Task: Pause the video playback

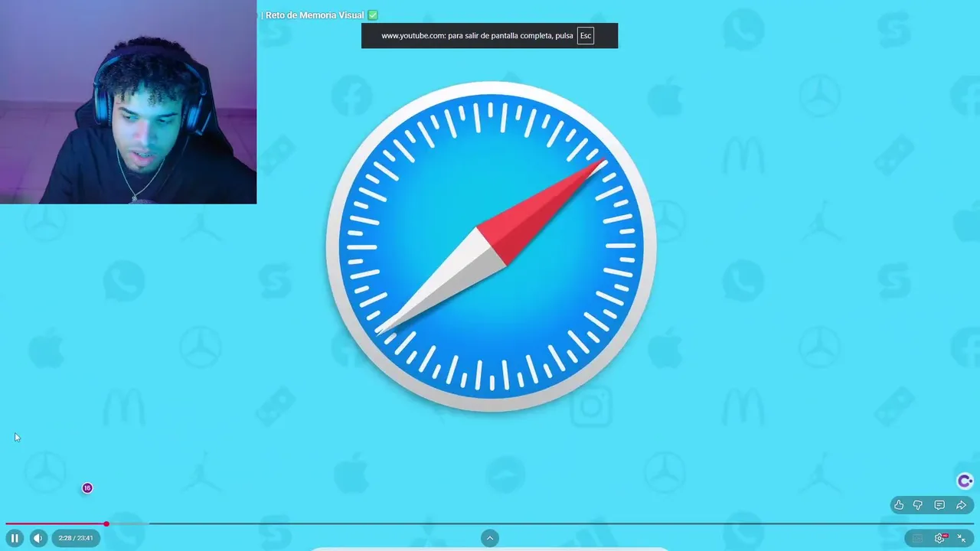Action: [15, 538]
